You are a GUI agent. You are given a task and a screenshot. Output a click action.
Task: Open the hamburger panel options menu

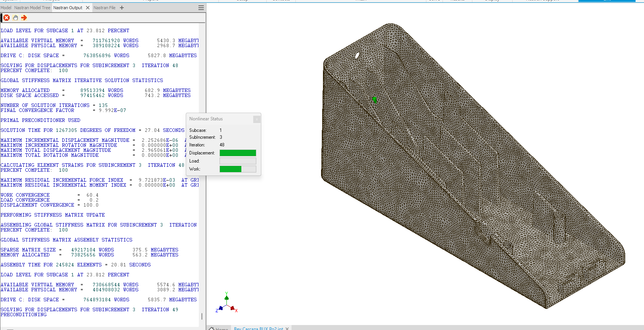coord(201,8)
